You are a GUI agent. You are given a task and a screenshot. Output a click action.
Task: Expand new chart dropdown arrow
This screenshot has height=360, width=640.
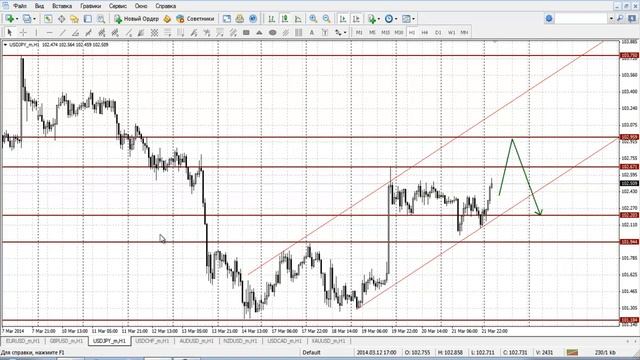[17, 19]
